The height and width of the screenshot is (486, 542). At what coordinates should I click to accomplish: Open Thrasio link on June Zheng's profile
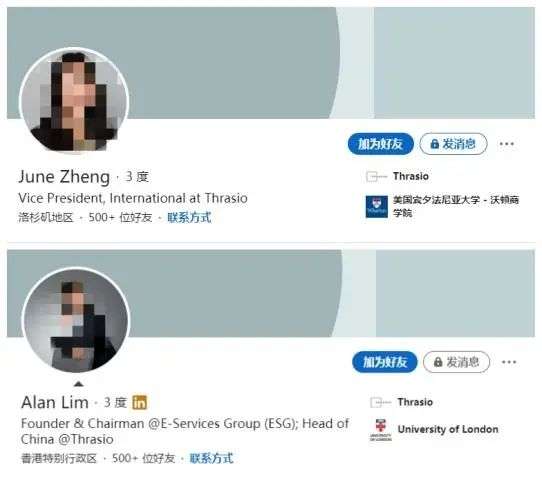click(x=411, y=176)
